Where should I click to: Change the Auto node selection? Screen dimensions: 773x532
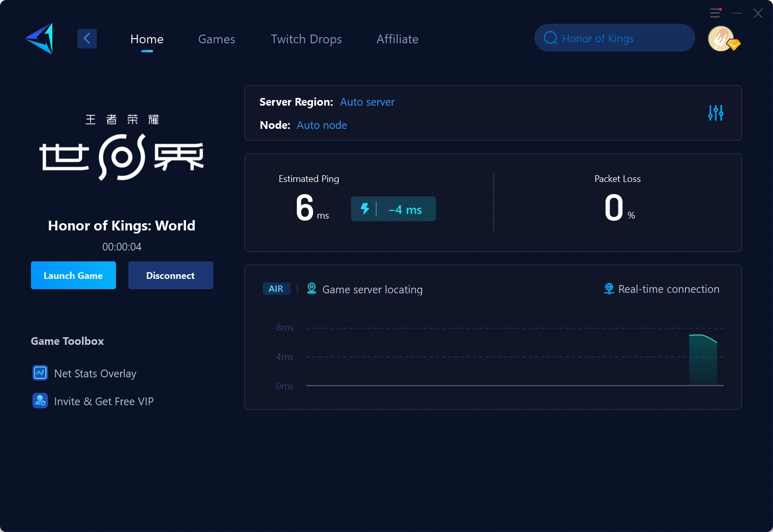322,125
